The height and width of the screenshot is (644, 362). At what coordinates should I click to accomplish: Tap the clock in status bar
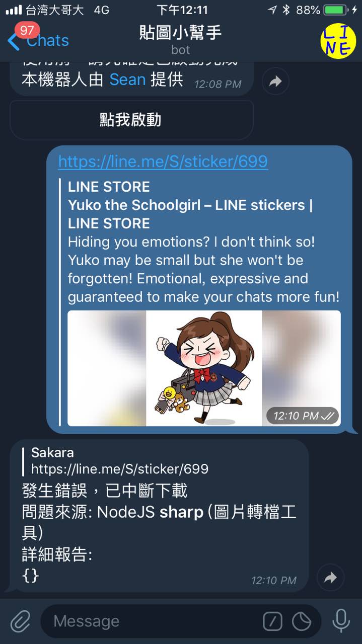(x=182, y=10)
